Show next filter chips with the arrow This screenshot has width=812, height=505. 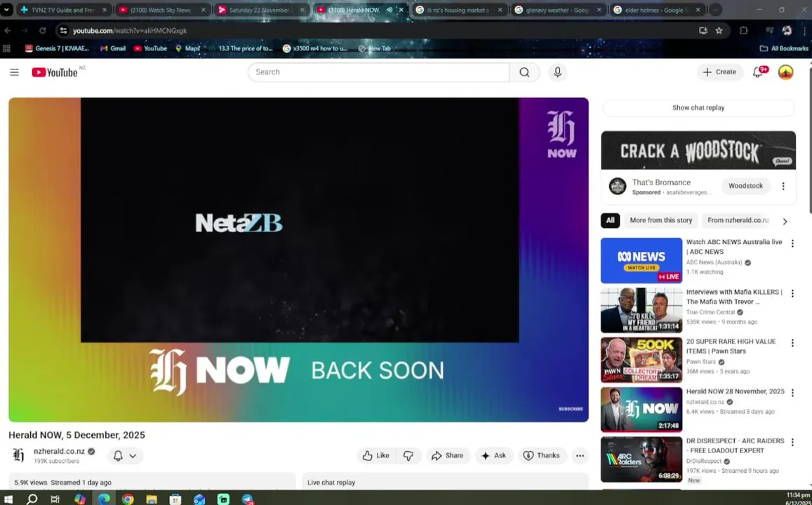coord(785,222)
